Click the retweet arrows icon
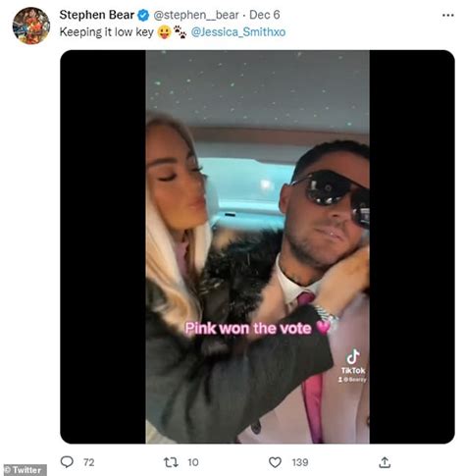465x476 pixels. pos(171,462)
